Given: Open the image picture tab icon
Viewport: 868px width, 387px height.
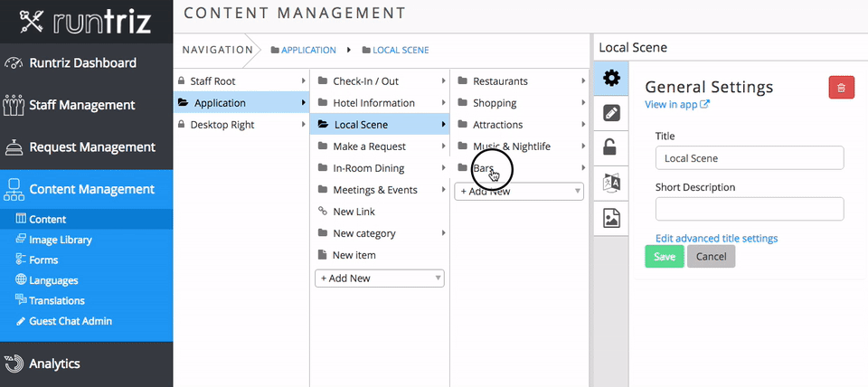Looking at the screenshot, I should 611,218.
